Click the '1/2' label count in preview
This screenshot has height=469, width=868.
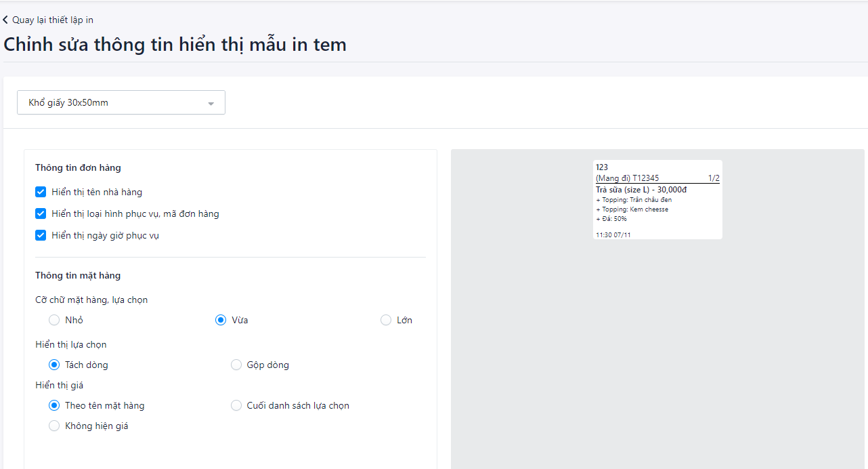point(714,178)
